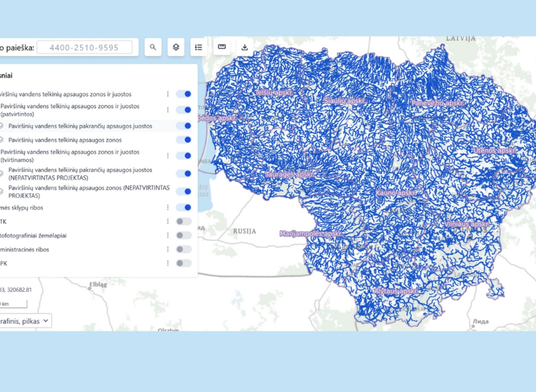Click the 'Utenos apskr.' map label
Image resolution: width=536 pixels, height=392 pixels.
pos(495,151)
